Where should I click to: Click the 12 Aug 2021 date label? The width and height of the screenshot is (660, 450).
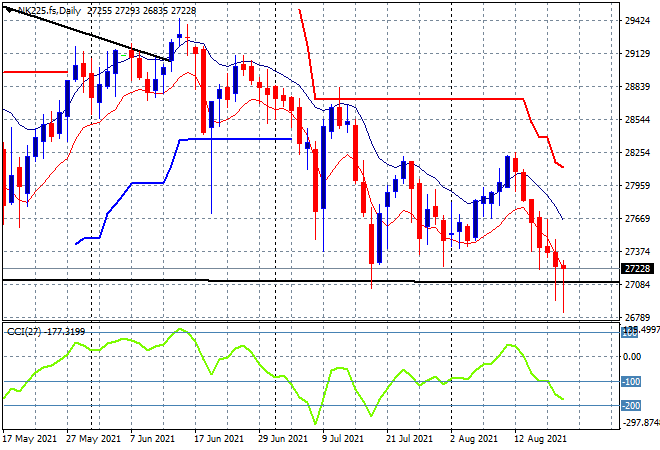tap(540, 439)
